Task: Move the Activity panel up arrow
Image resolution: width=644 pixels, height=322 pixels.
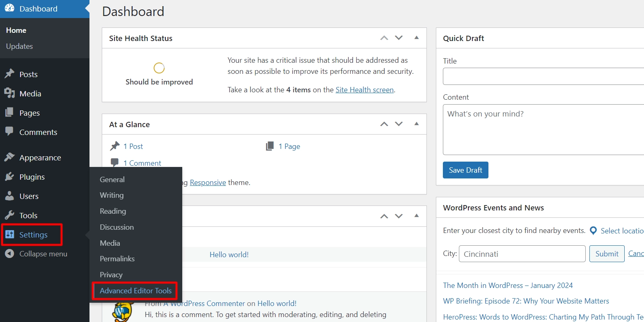Action: click(x=384, y=216)
